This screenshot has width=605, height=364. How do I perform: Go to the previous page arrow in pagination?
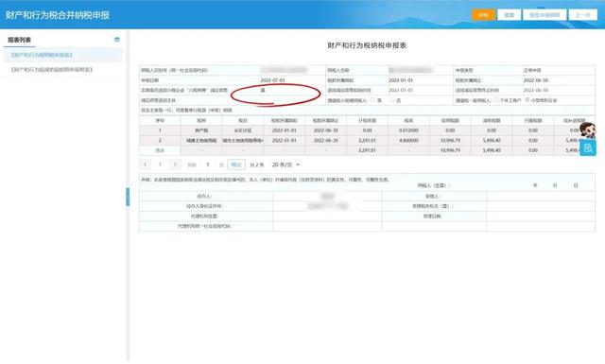145,165
